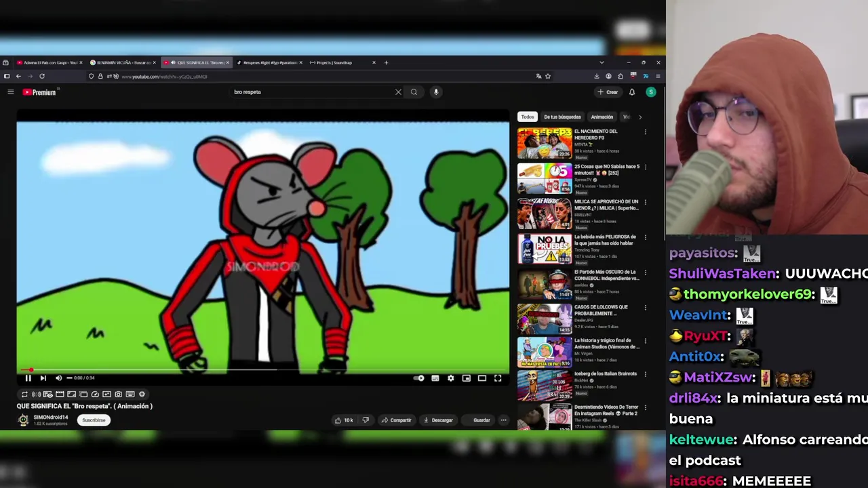The height and width of the screenshot is (488, 868).
Task: Go to the YouTube Premium home logo
Action: pyautogui.click(x=40, y=92)
